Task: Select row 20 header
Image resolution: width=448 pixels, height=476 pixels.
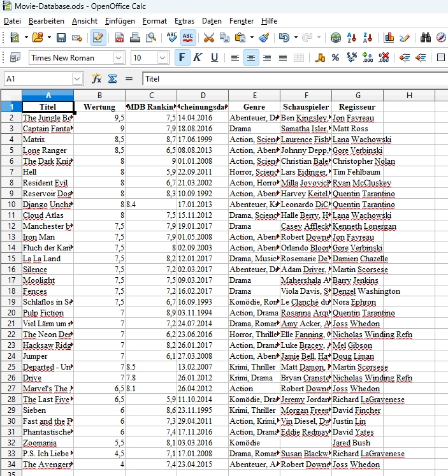Action: (11, 313)
